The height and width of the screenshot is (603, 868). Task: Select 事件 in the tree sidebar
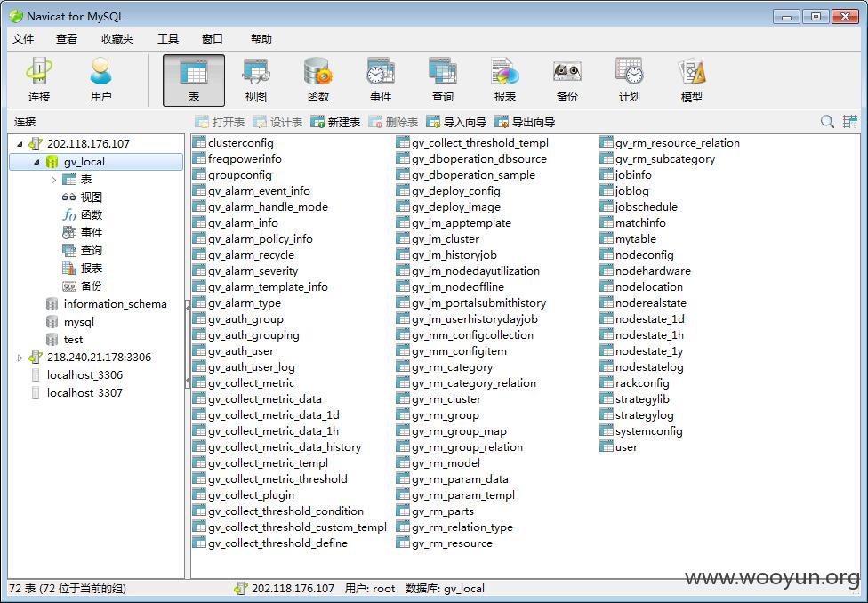coord(83,232)
